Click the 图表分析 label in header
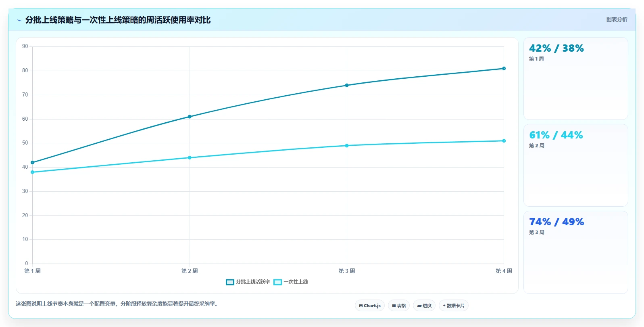Viewport: 644px width, 327px height. tap(617, 19)
